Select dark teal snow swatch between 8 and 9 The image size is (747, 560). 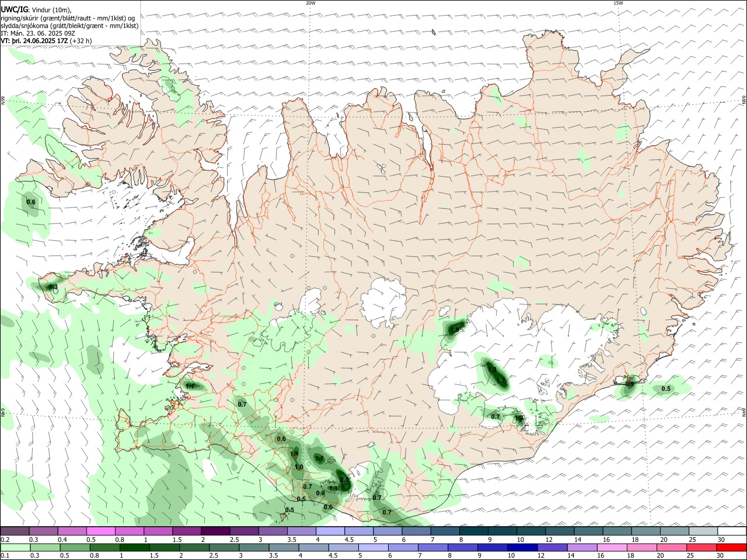(473, 531)
